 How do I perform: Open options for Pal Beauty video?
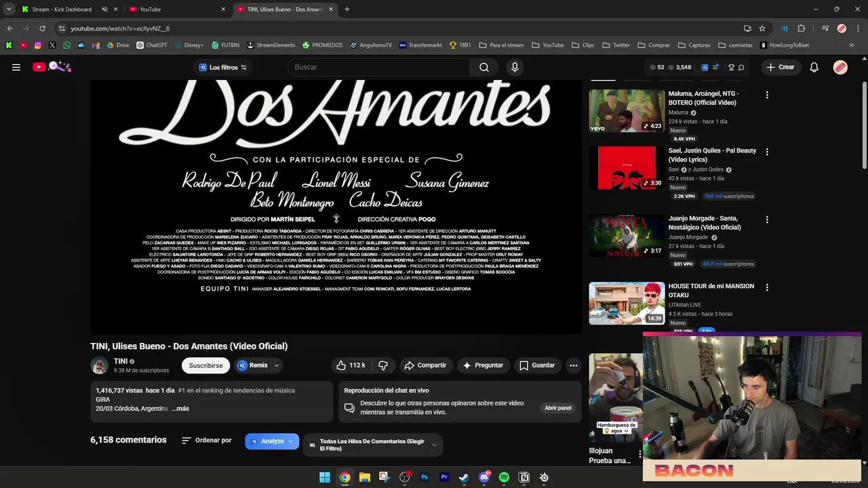[767, 152]
